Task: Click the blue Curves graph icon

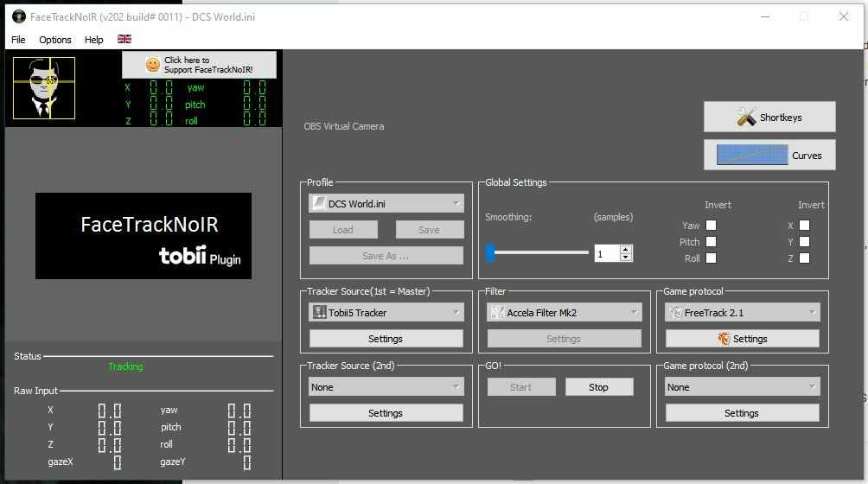Action: click(752, 155)
